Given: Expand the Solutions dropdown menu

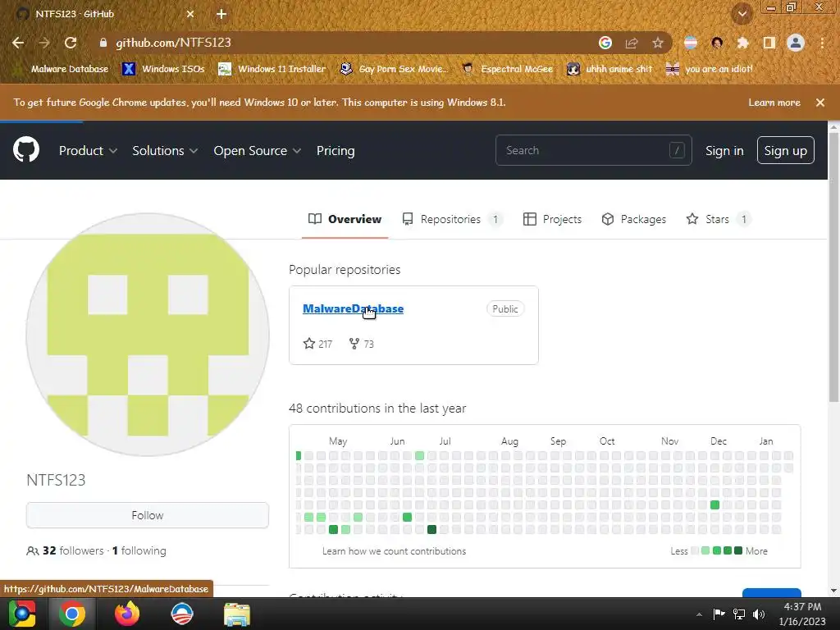Looking at the screenshot, I should tap(165, 151).
